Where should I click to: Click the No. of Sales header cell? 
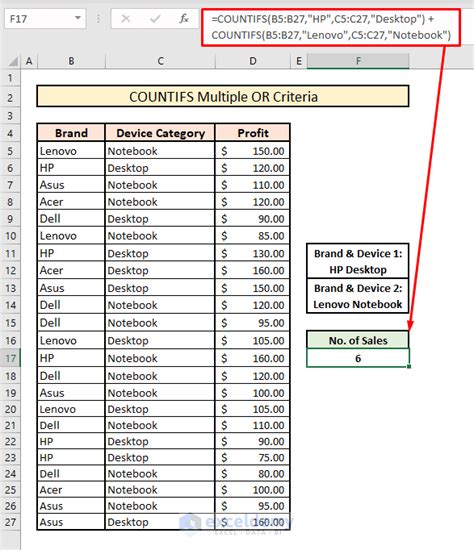click(358, 340)
